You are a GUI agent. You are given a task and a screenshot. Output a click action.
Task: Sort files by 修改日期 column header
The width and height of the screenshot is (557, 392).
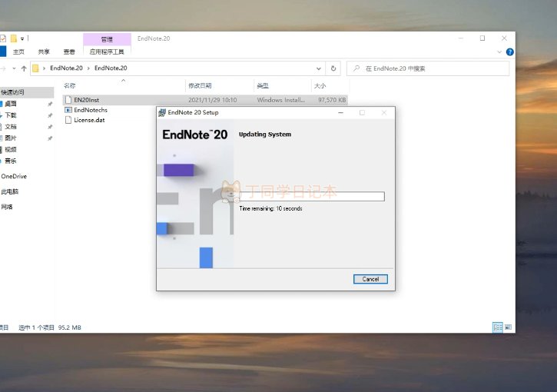198,86
